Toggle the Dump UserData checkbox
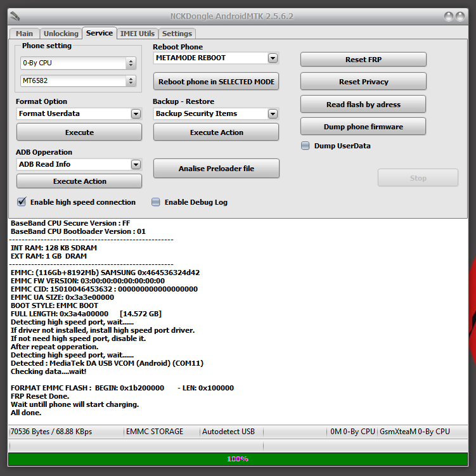The height and width of the screenshot is (476, 476). pos(305,146)
